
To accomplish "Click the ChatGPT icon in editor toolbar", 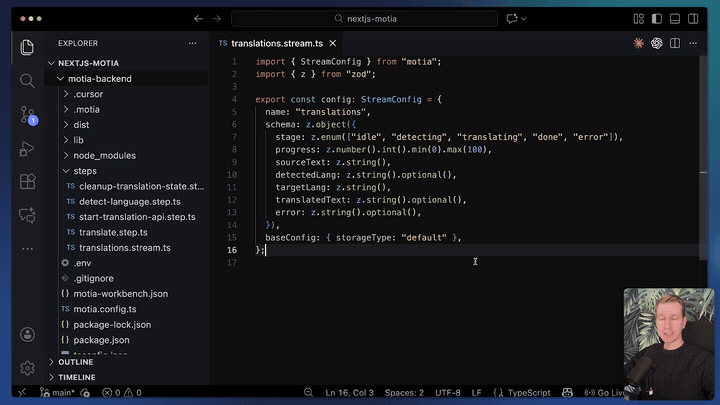I will 657,43.
